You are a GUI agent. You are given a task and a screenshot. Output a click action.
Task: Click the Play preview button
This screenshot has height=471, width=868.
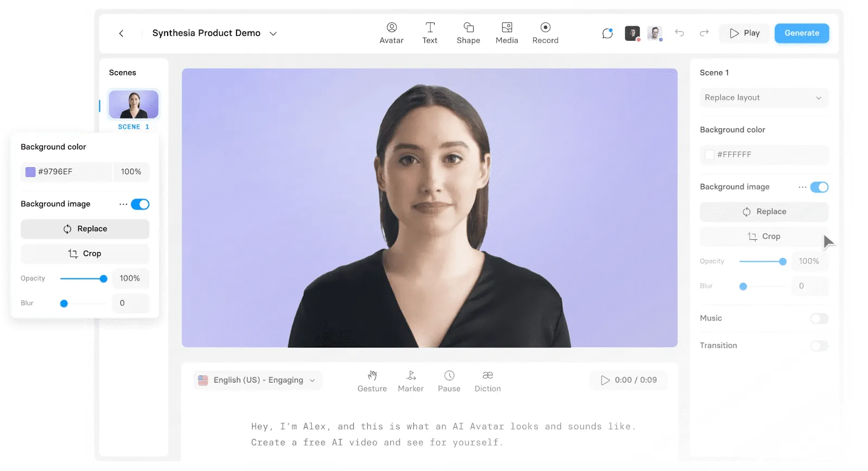745,33
